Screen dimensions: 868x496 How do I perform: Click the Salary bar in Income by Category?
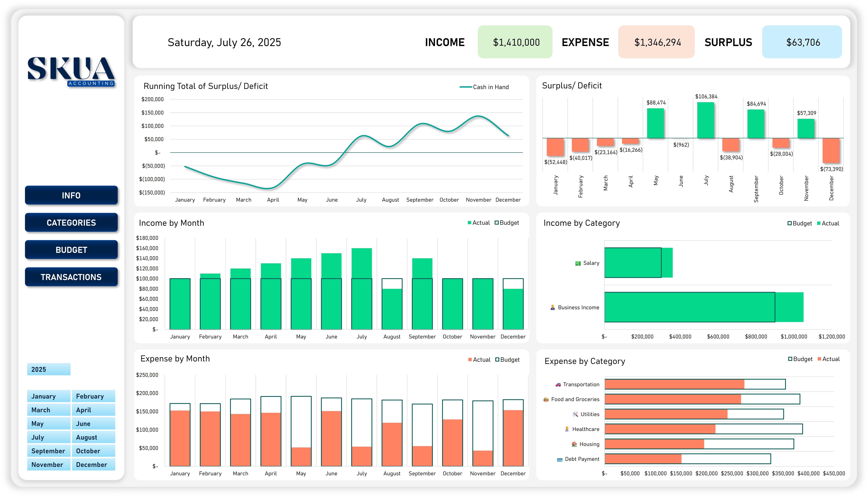(638, 263)
